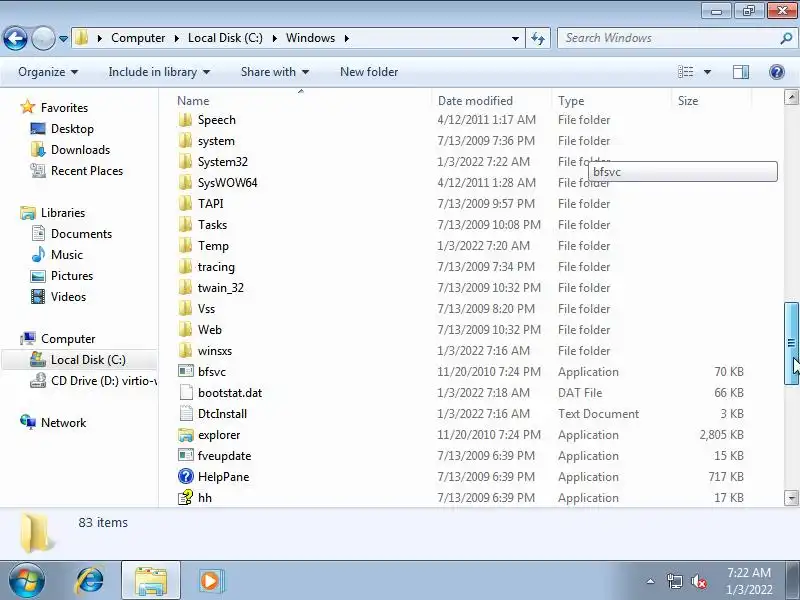Viewport: 800px width, 600px height.
Task: Open the Include in library menu
Action: [x=159, y=72]
